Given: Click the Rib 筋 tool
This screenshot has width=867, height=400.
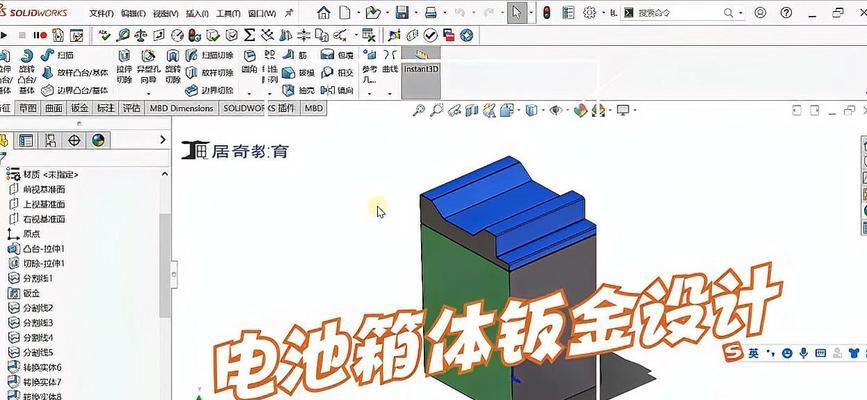Looking at the screenshot, I should click(x=294, y=55).
